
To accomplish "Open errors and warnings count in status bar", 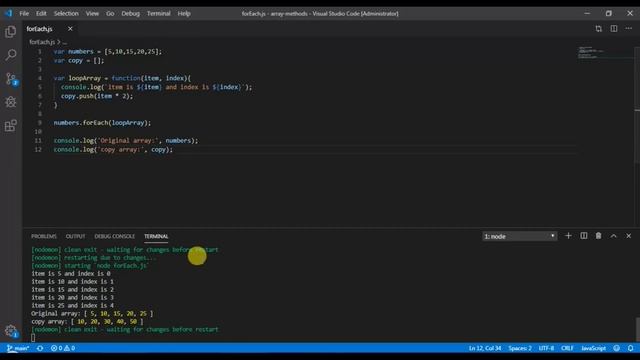I will click(x=63, y=348).
